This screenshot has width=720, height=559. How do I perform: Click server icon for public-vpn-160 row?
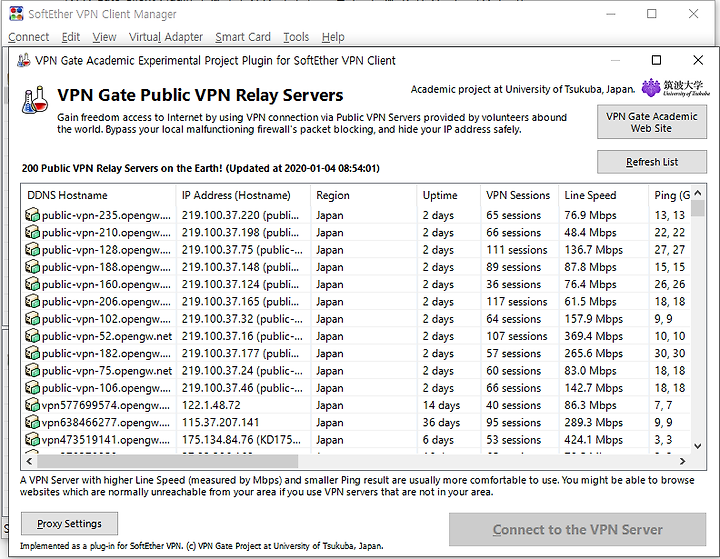[x=32, y=284]
